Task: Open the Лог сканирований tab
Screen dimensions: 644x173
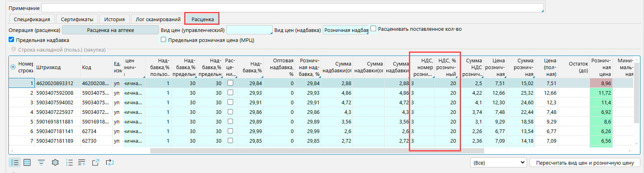Action: coord(158,19)
